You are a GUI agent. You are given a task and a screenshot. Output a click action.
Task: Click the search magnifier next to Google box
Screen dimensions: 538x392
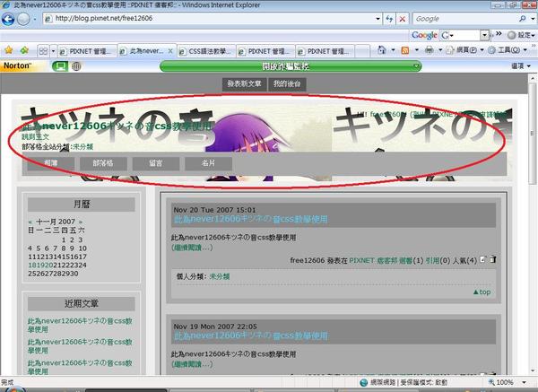coord(523,19)
